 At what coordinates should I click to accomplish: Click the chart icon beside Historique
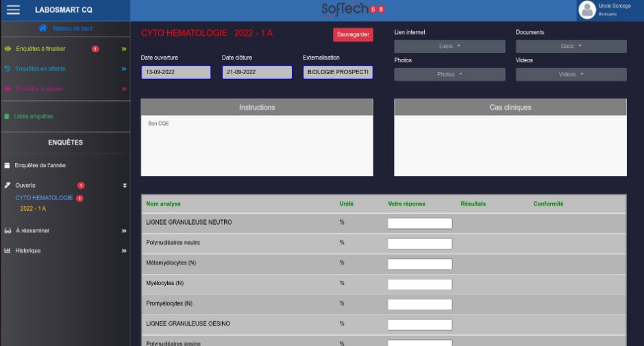[8, 250]
